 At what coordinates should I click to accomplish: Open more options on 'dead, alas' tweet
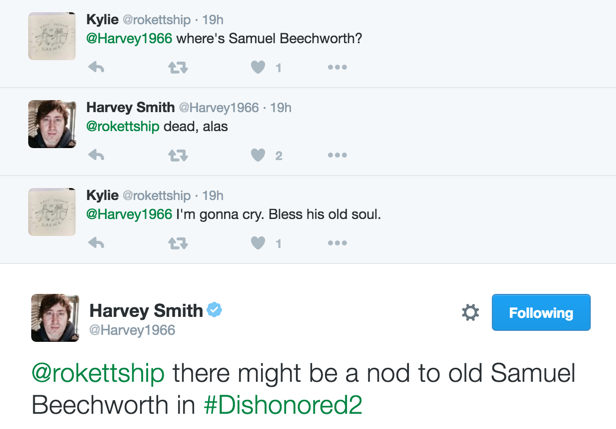(x=337, y=155)
